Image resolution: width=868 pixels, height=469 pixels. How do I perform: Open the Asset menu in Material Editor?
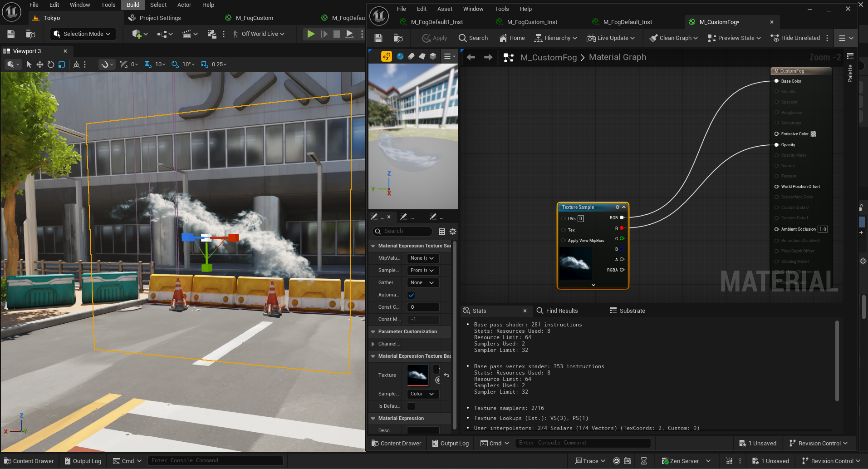tap(445, 9)
